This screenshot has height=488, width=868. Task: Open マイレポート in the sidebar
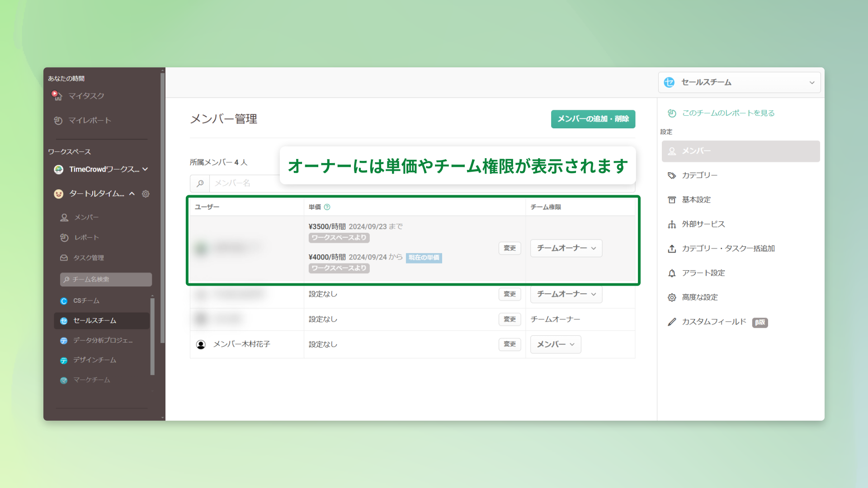[89, 120]
